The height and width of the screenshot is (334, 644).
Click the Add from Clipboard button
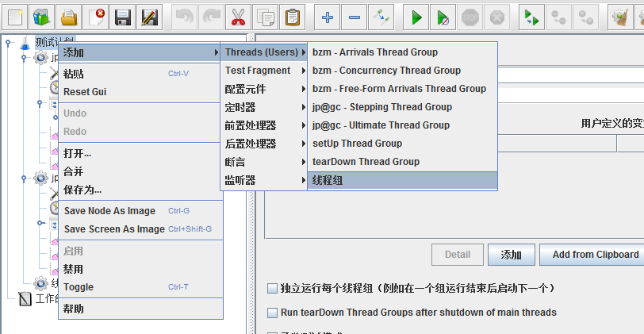point(595,255)
